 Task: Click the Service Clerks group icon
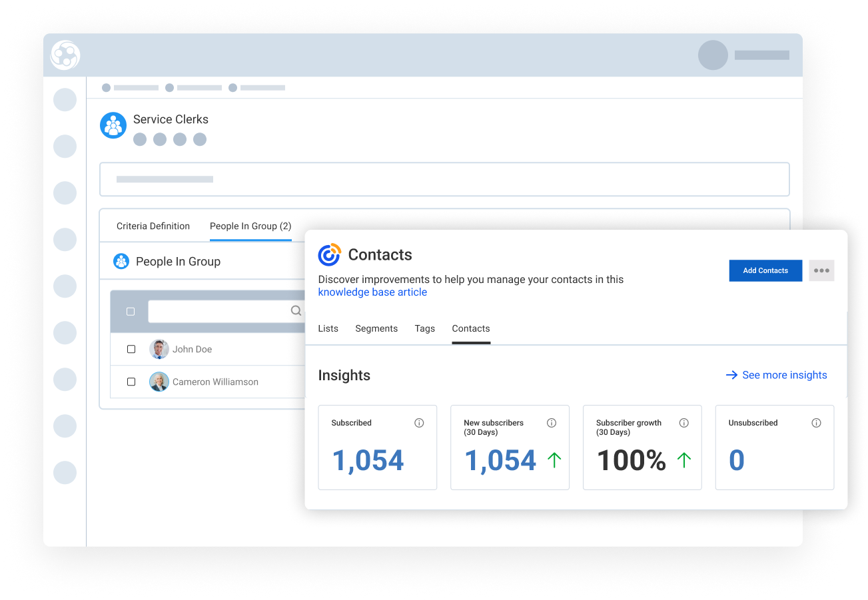pos(113,125)
